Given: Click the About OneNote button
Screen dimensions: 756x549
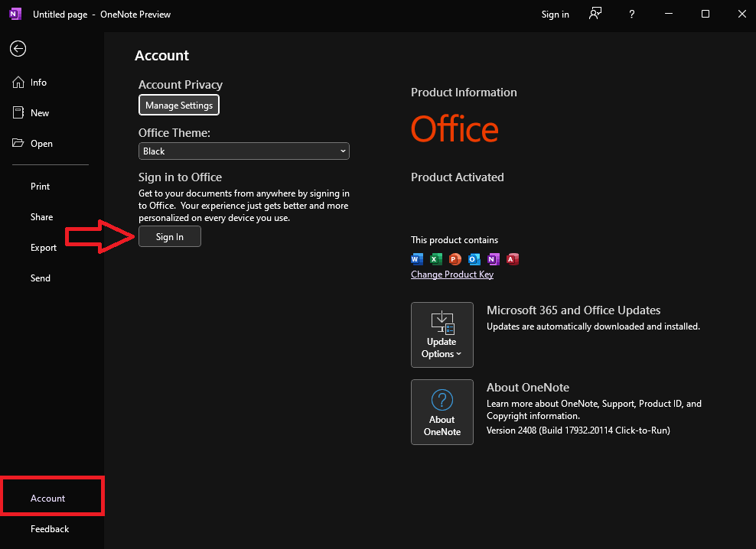Looking at the screenshot, I should click(x=442, y=412).
